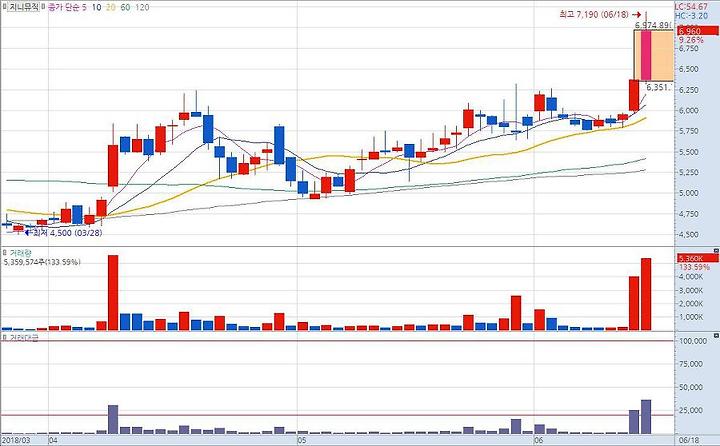This screenshot has height=446, width=720.
Task: Collapse the volume panel using its corner icon
Action: (716, 250)
